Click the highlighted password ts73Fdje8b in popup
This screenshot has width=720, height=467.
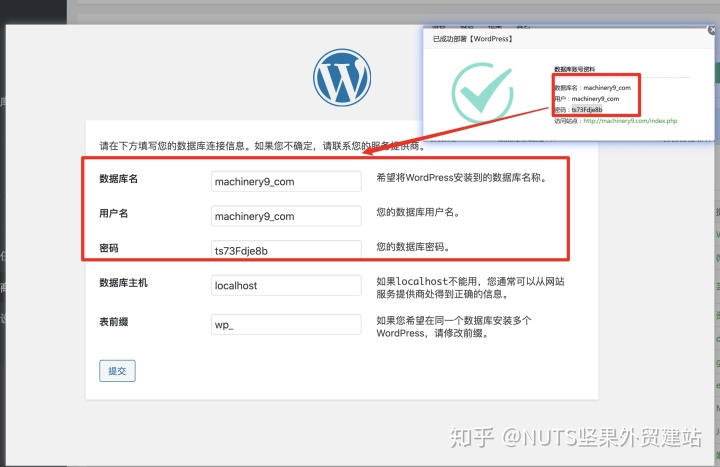coord(587,109)
